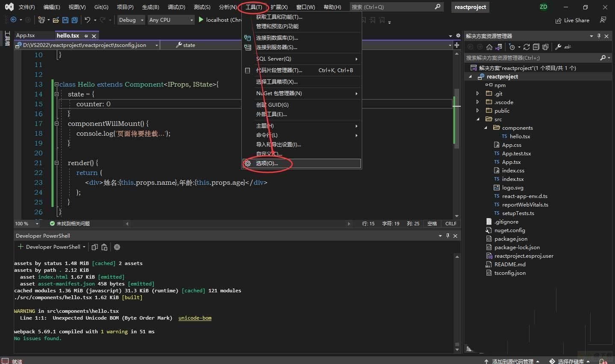Click the CRLF line ending indicator
This screenshot has height=364, width=615.
tap(451, 224)
